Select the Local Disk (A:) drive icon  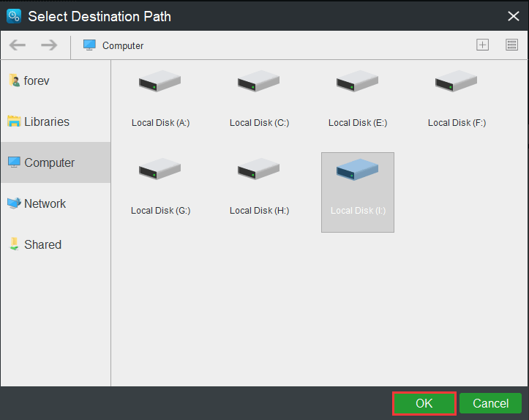click(160, 81)
